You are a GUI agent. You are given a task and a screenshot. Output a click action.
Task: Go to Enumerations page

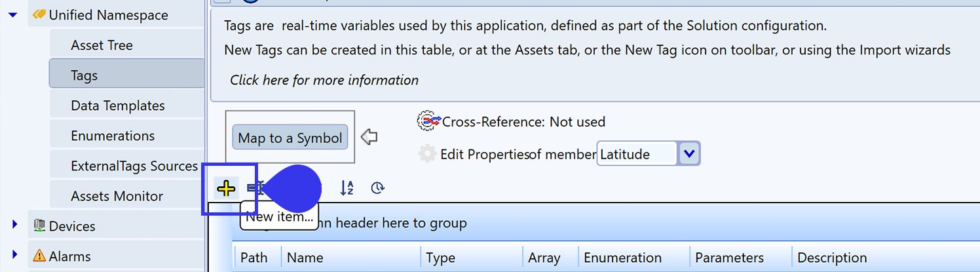tap(113, 136)
